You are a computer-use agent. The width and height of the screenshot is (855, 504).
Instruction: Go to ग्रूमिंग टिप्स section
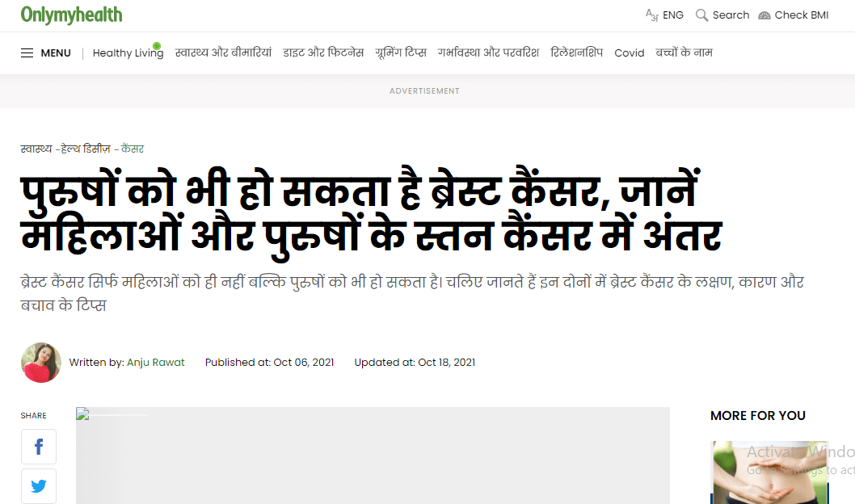[x=401, y=53]
